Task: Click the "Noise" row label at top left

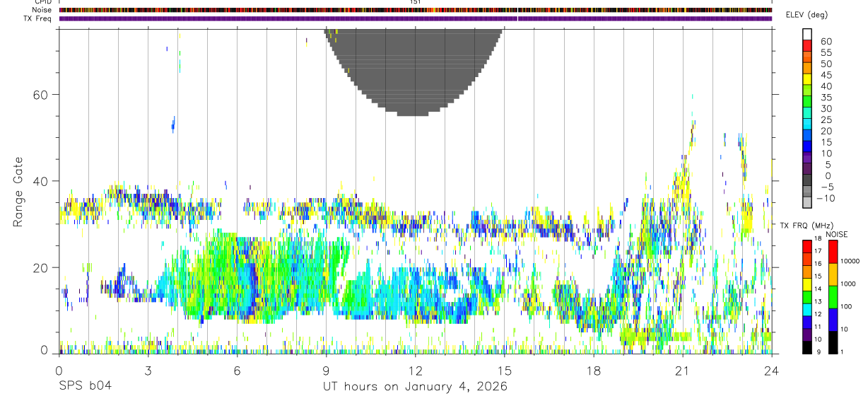Action: tap(42, 10)
